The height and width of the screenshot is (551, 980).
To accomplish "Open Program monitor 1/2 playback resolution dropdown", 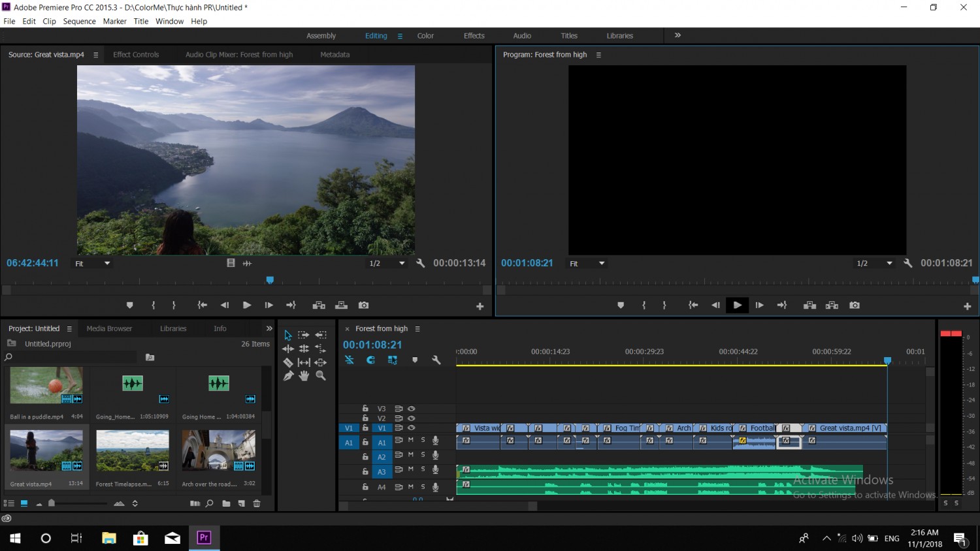I will [874, 264].
